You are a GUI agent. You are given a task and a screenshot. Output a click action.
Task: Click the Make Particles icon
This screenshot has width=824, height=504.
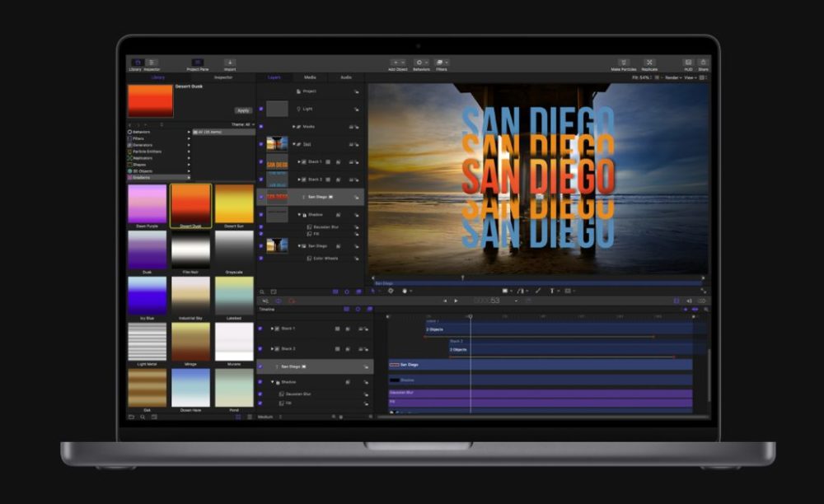tap(624, 63)
